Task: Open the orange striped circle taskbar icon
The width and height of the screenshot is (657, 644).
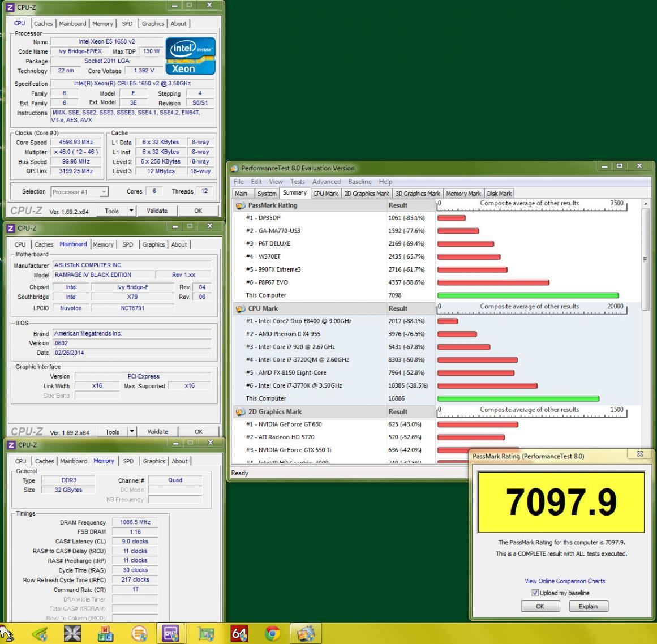Action: click(x=139, y=633)
